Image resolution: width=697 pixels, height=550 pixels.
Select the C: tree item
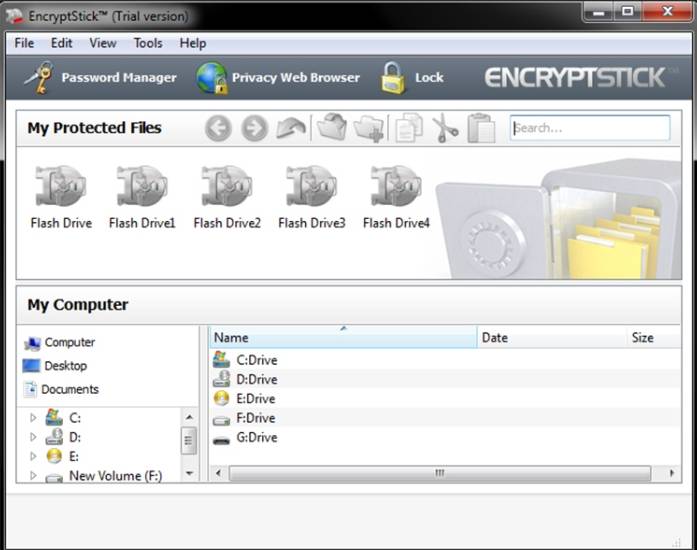(x=64, y=418)
